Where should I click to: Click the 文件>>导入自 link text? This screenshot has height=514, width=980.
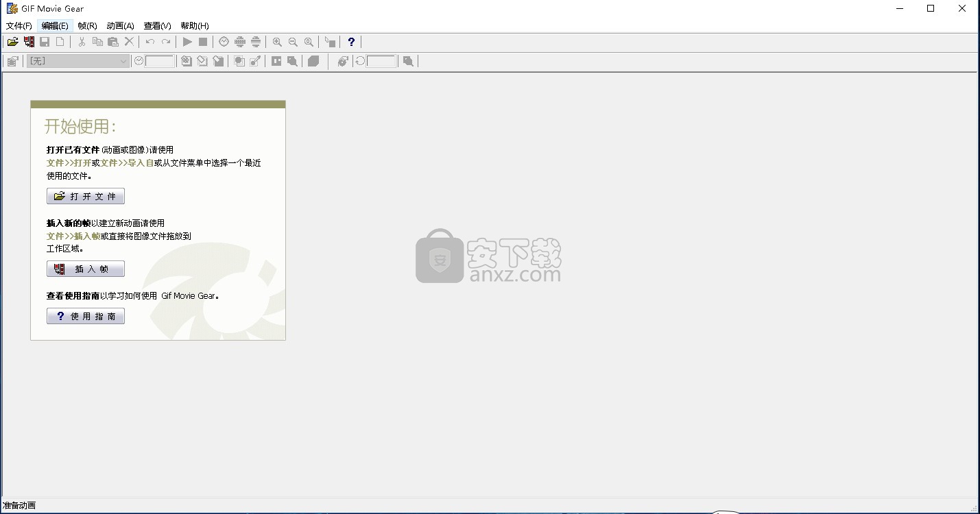point(127,163)
